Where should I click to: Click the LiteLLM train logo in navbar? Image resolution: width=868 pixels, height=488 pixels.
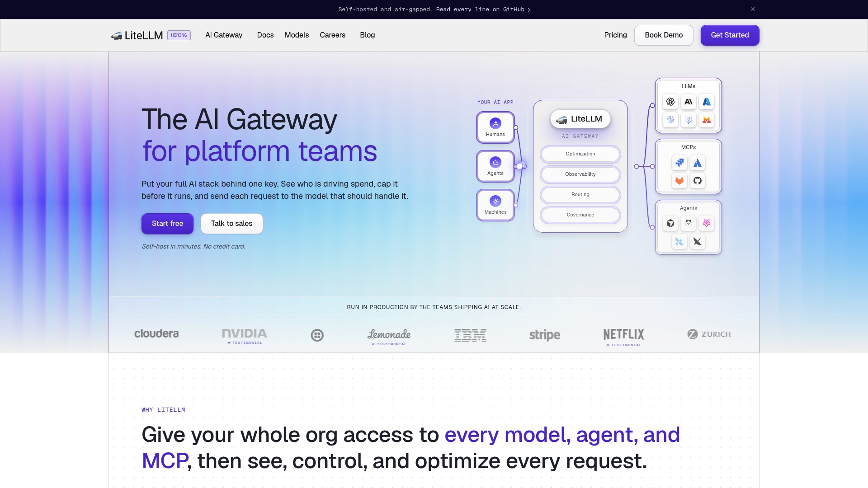[x=137, y=35]
